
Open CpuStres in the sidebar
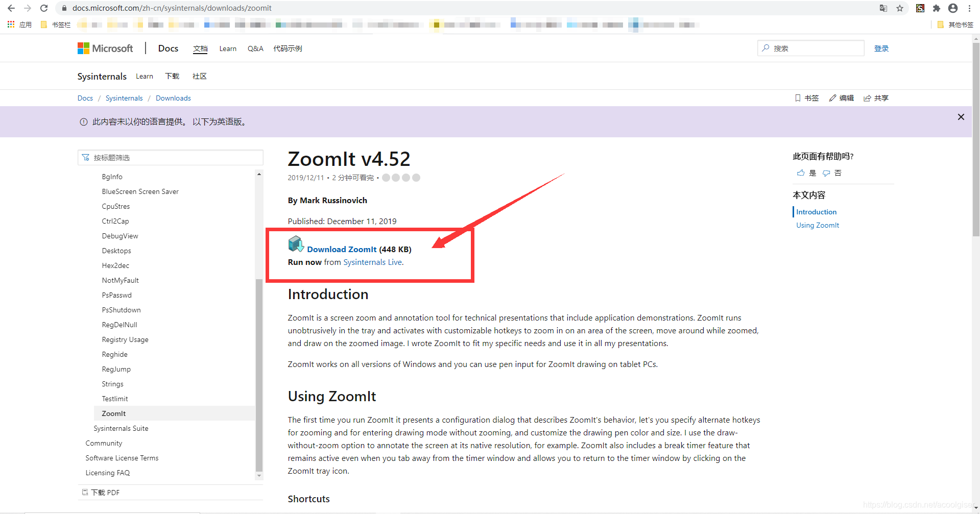pos(115,206)
